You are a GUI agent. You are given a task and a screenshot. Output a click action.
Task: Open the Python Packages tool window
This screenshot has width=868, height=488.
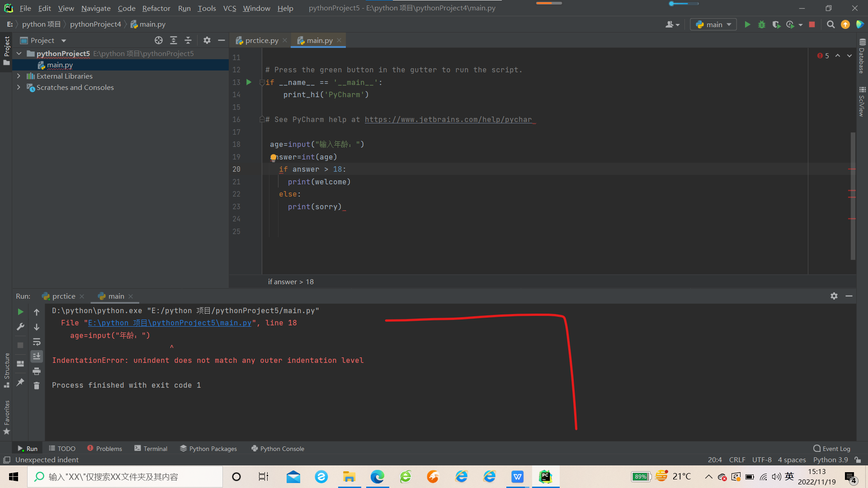click(208, 448)
